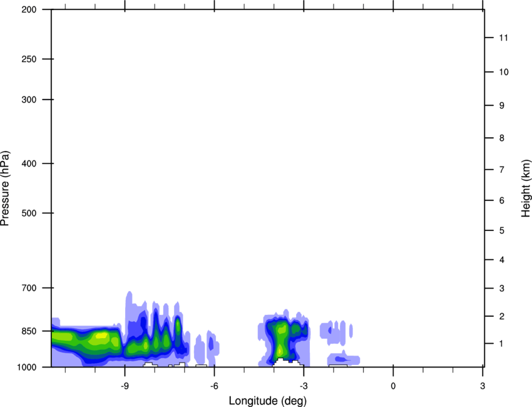The width and height of the screenshot is (532, 407).
Task: Click the 2 km height label
Action: click(501, 316)
